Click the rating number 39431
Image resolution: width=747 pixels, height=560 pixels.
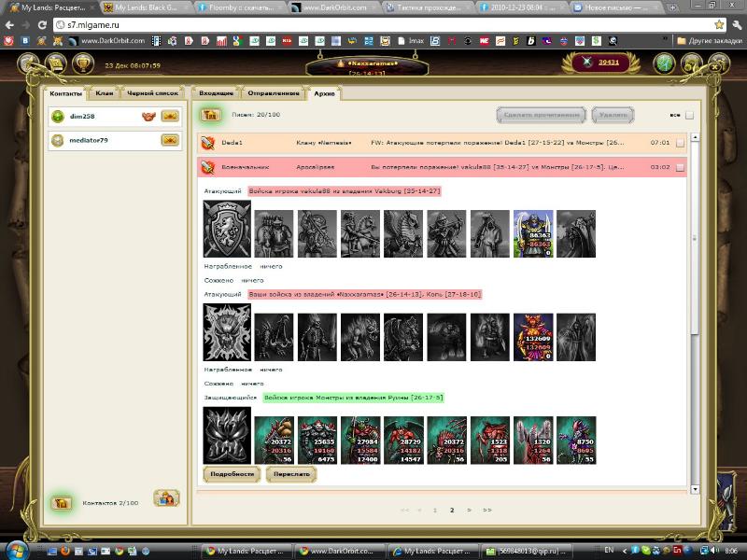[x=609, y=63]
